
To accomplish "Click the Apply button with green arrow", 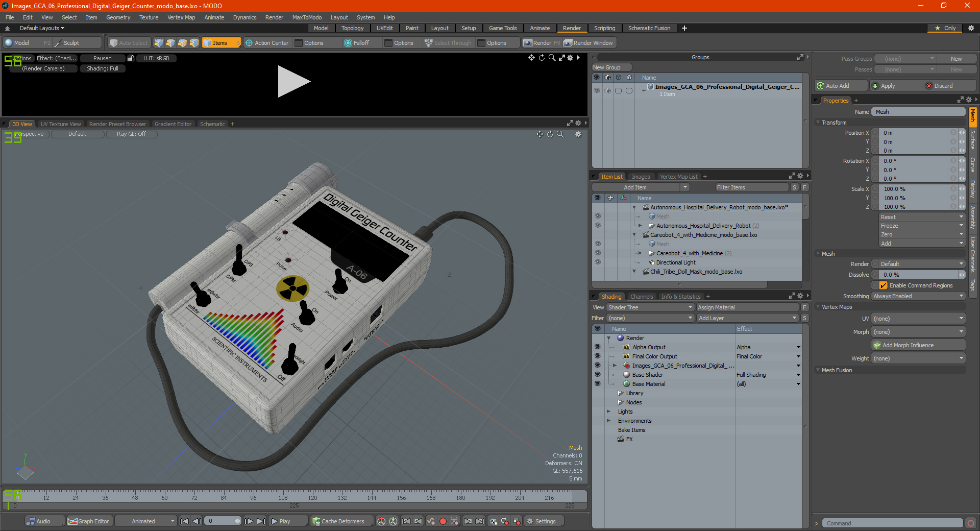I will tap(896, 86).
